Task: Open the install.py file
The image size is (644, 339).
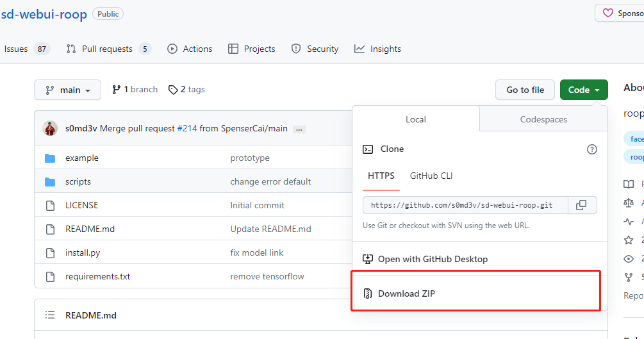Action: coord(83,252)
